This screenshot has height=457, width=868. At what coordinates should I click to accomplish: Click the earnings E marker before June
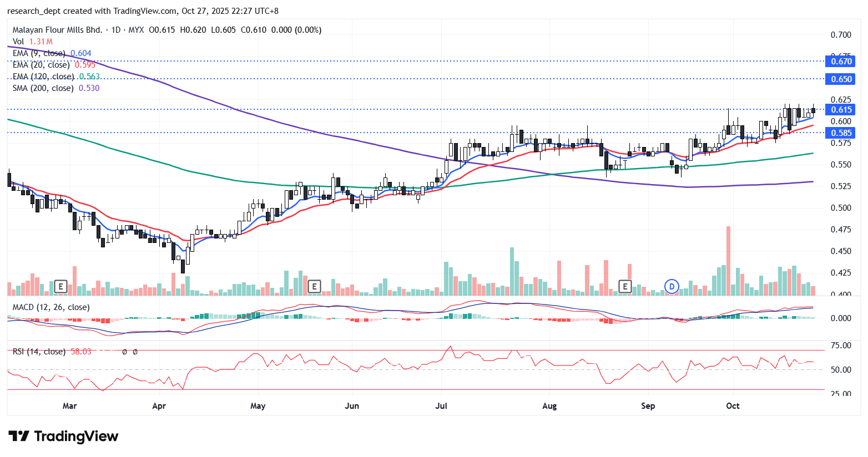314,286
